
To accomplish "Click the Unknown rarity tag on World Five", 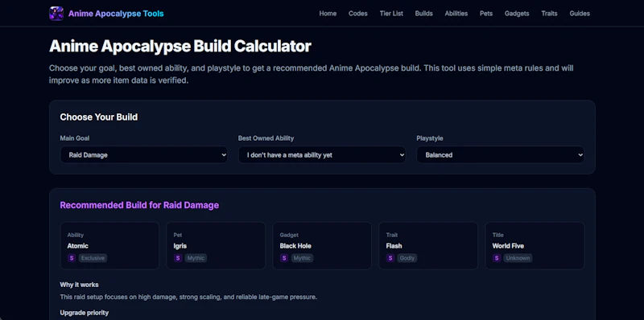I will (518, 258).
